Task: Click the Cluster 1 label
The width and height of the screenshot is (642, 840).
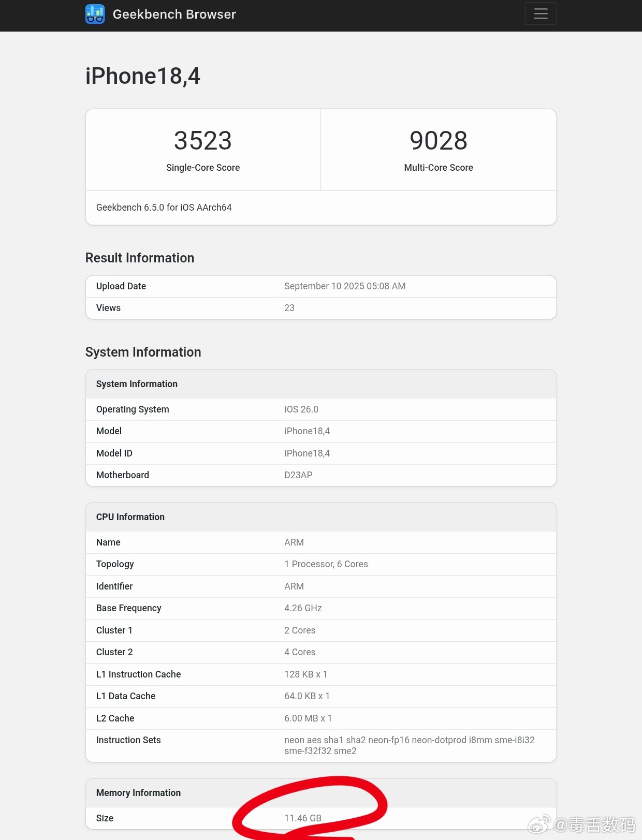Action: (114, 630)
